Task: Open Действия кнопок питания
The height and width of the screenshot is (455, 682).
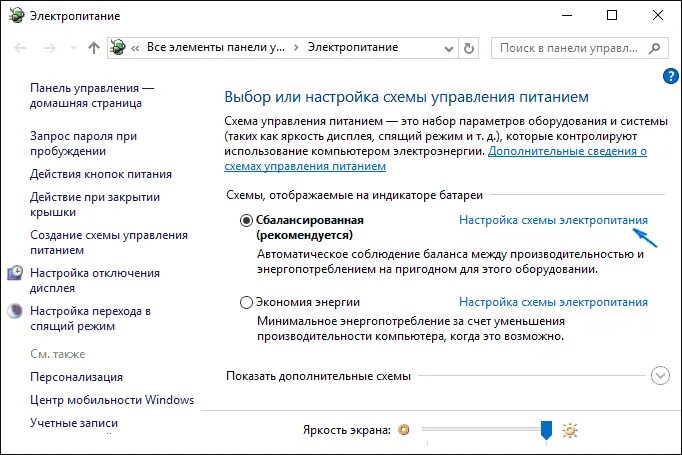Action: click(x=101, y=174)
